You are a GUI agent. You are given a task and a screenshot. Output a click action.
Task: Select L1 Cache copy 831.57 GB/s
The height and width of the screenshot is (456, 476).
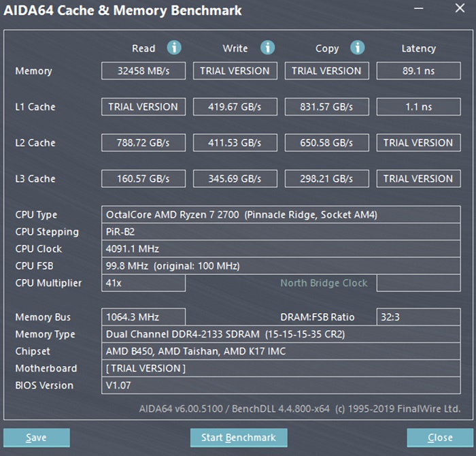[327, 107]
